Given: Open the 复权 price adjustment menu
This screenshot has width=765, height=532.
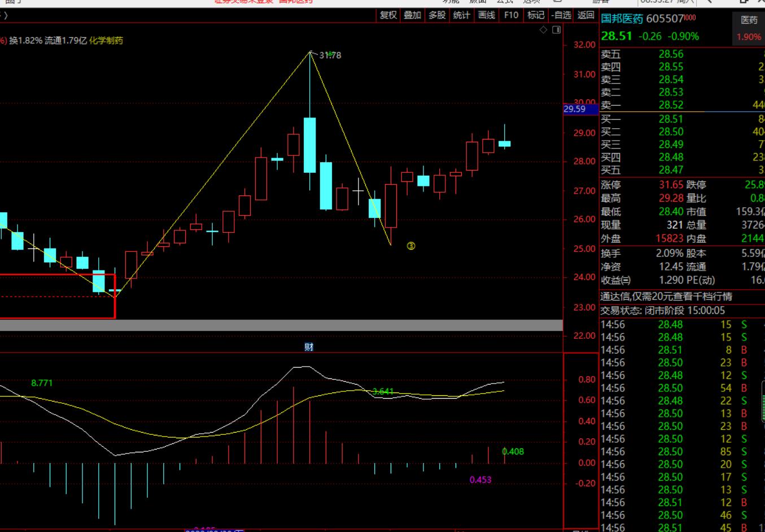Looking at the screenshot, I should click(388, 15).
